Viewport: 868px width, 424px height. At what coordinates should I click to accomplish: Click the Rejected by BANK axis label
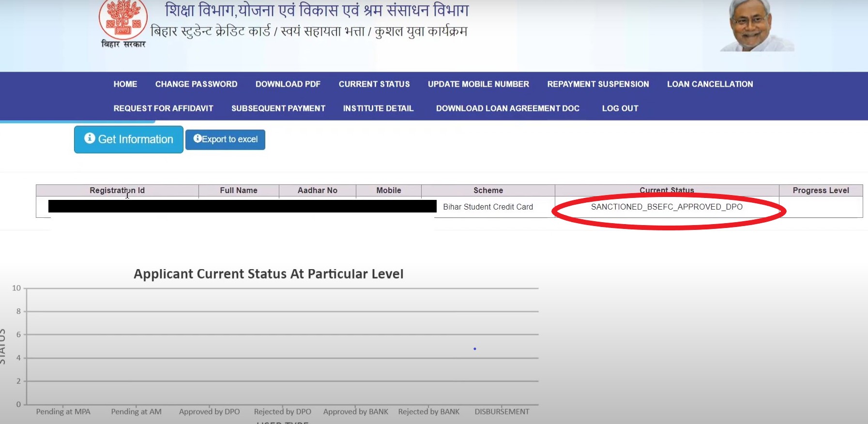pyautogui.click(x=429, y=412)
